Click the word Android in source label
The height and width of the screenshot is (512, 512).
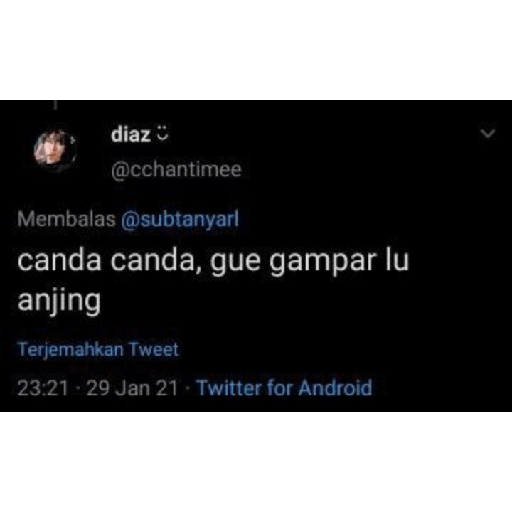tap(335, 388)
